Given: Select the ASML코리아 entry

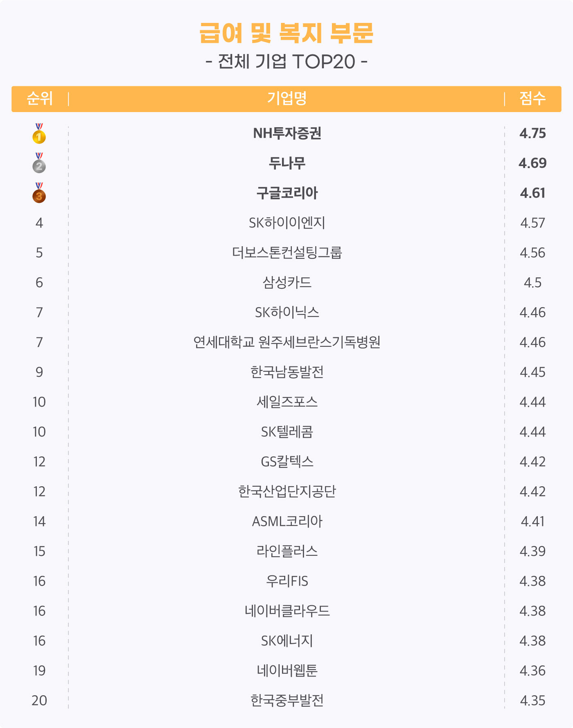Looking at the screenshot, I should pyautogui.click(x=287, y=521).
